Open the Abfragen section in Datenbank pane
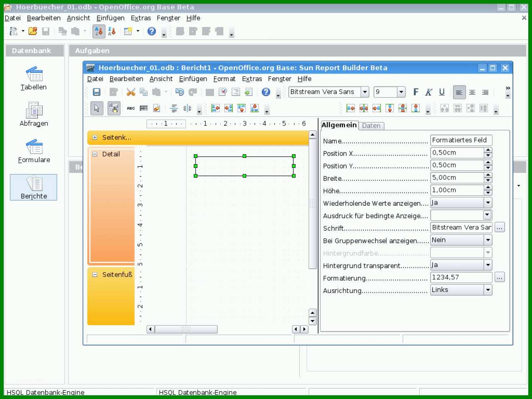Image resolution: width=532 pixels, height=399 pixels. (34, 114)
